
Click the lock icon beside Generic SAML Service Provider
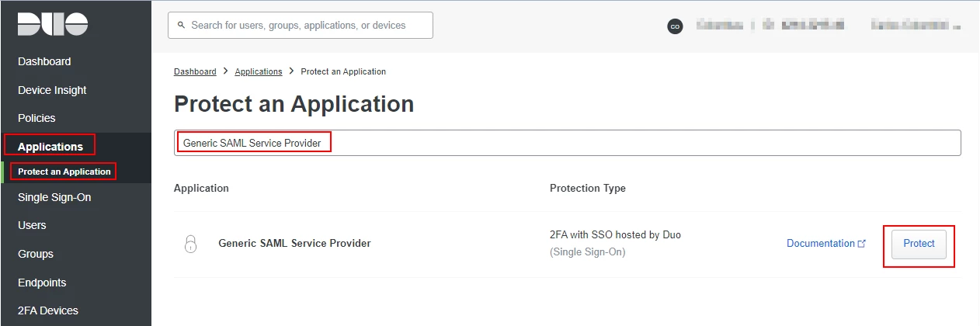191,243
